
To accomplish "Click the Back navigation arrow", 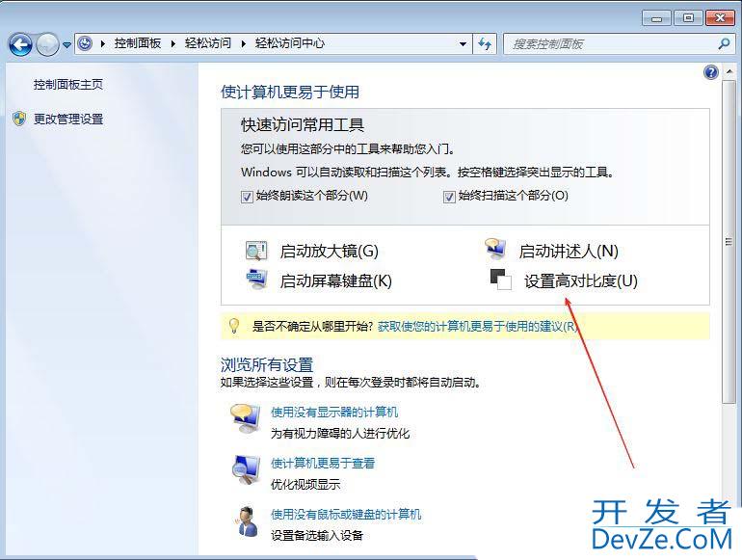I will pyautogui.click(x=20, y=45).
